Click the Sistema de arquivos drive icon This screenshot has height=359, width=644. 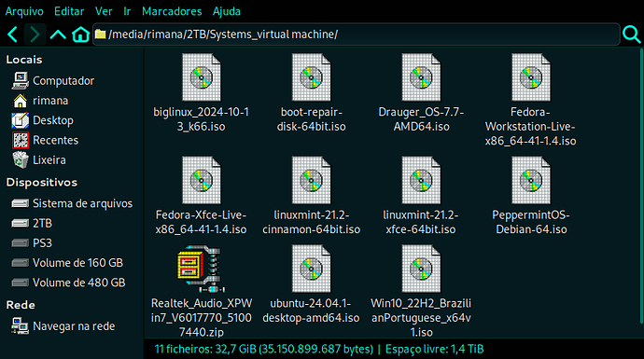[x=21, y=203]
